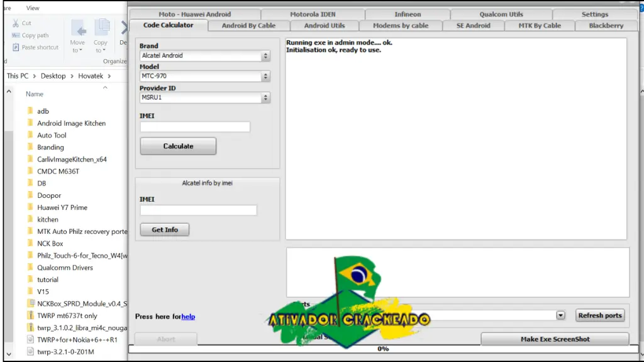Click the IMEI field above Calculate

click(195, 127)
